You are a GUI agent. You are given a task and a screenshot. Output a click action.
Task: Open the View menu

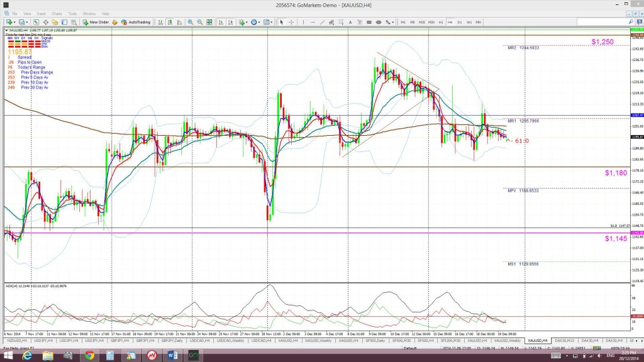tap(27, 14)
